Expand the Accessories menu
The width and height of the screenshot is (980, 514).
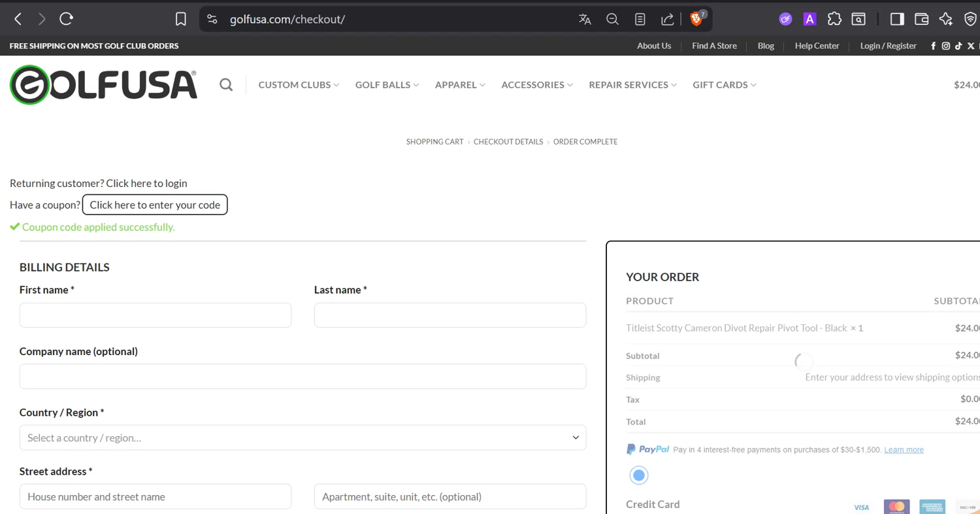pos(537,84)
